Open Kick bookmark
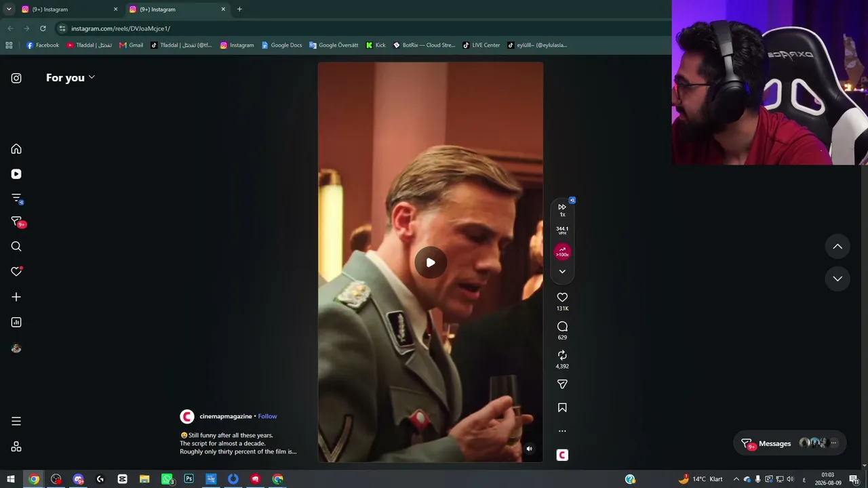 click(376, 45)
